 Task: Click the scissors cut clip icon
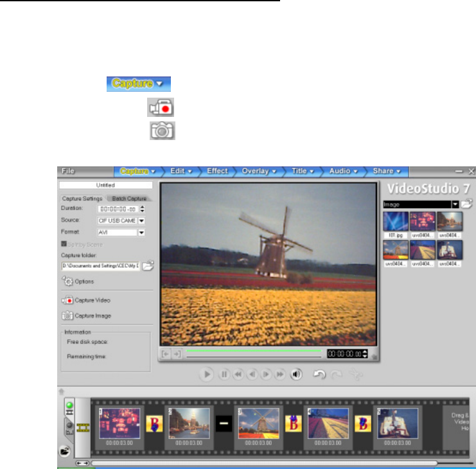pyautogui.click(x=356, y=375)
